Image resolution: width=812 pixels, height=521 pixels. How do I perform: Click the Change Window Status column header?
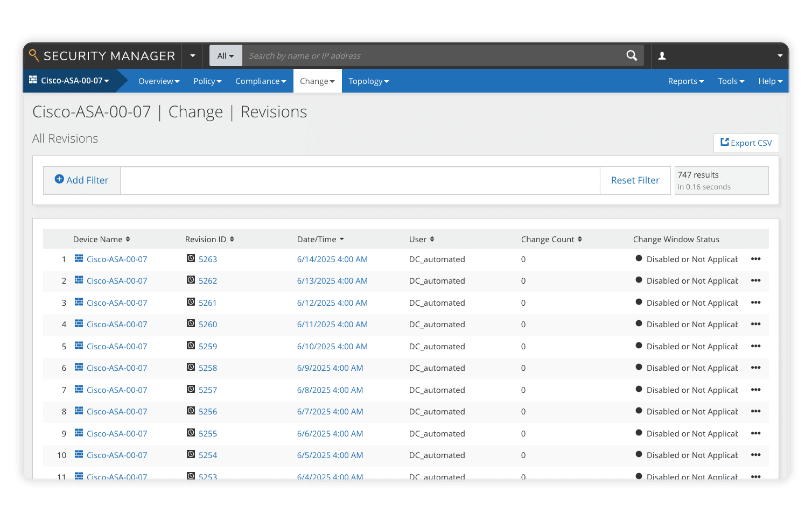(x=676, y=240)
